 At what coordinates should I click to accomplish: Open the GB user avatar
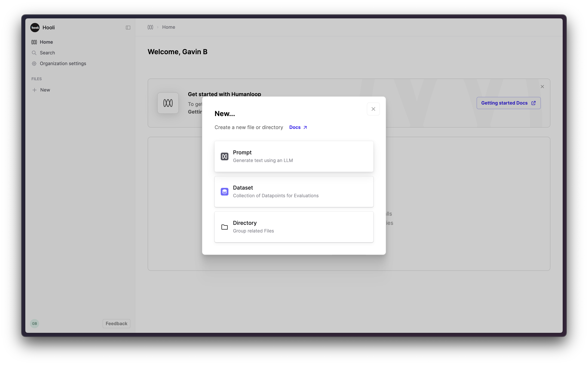pyautogui.click(x=34, y=323)
